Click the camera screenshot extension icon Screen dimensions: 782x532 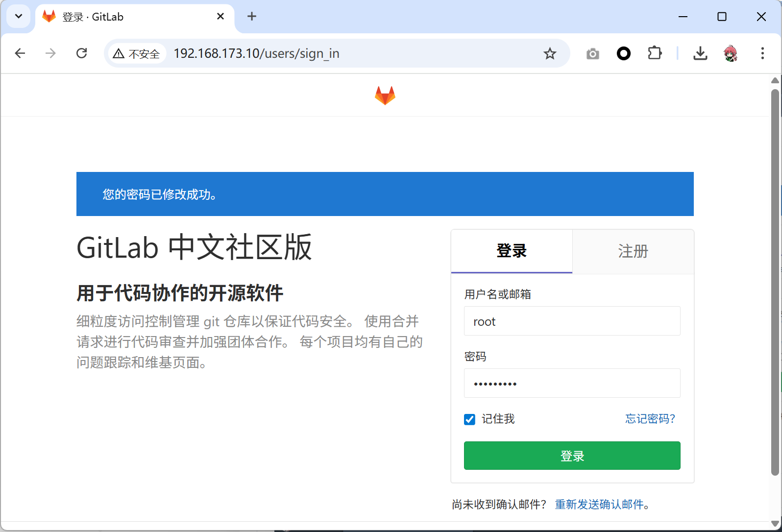tap(592, 53)
